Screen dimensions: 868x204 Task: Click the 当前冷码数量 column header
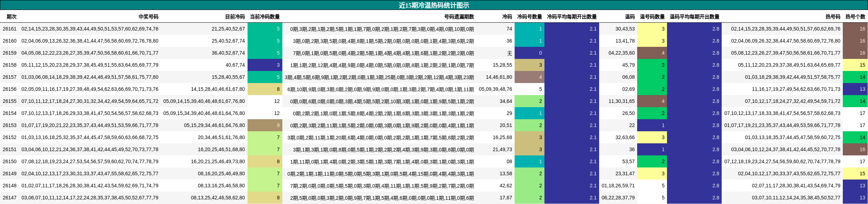pyautogui.click(x=265, y=17)
